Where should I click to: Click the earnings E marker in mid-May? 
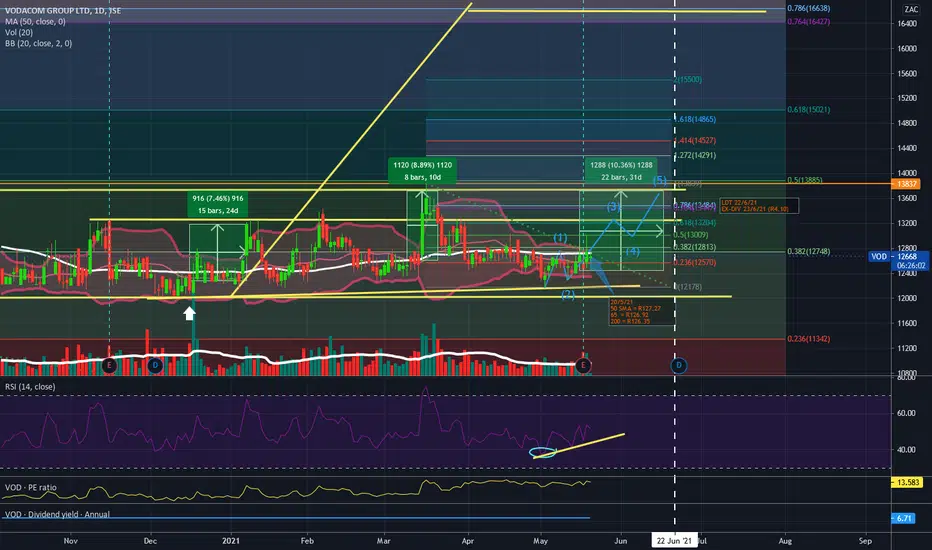coord(583,365)
